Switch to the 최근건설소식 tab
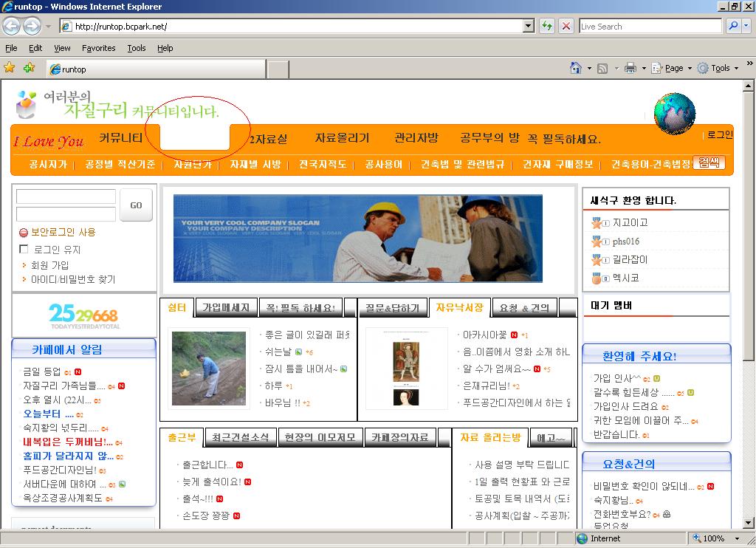Image resolution: width=756 pixels, height=548 pixels. [240, 437]
